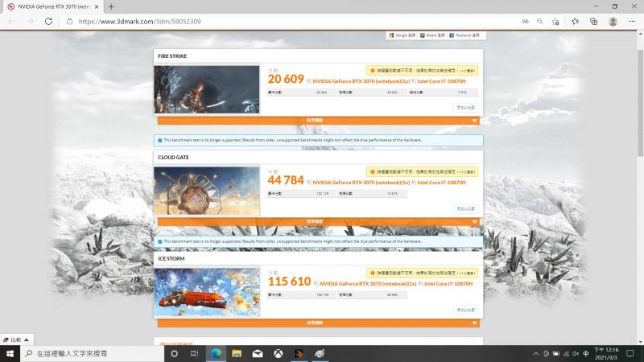Click the Cloud Gate score 44 784
Image resolution: width=644 pixels, height=362 pixels.
pyautogui.click(x=286, y=180)
